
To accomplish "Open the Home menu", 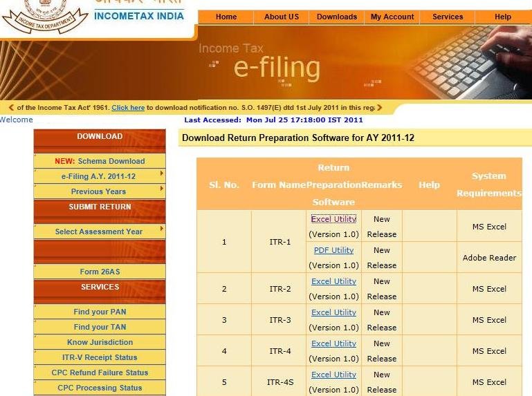I will (226, 17).
